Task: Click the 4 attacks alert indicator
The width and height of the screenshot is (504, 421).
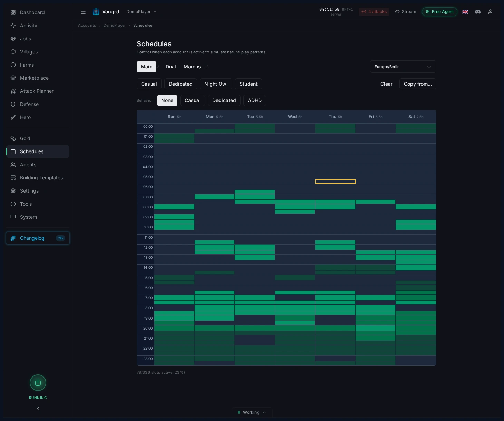Action: pyautogui.click(x=374, y=11)
